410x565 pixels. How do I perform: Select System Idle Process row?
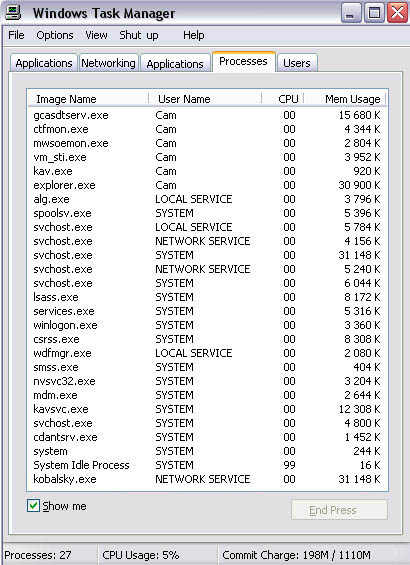coord(207,465)
